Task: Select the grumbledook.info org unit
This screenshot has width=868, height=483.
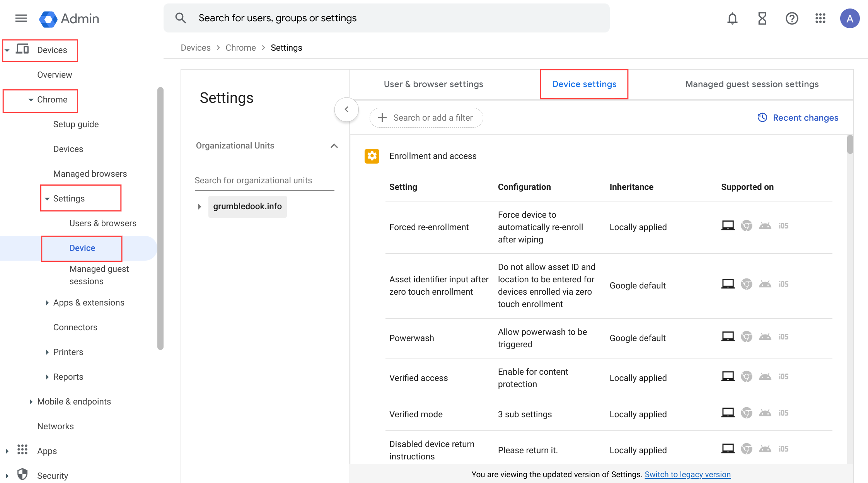Action: [x=247, y=207]
